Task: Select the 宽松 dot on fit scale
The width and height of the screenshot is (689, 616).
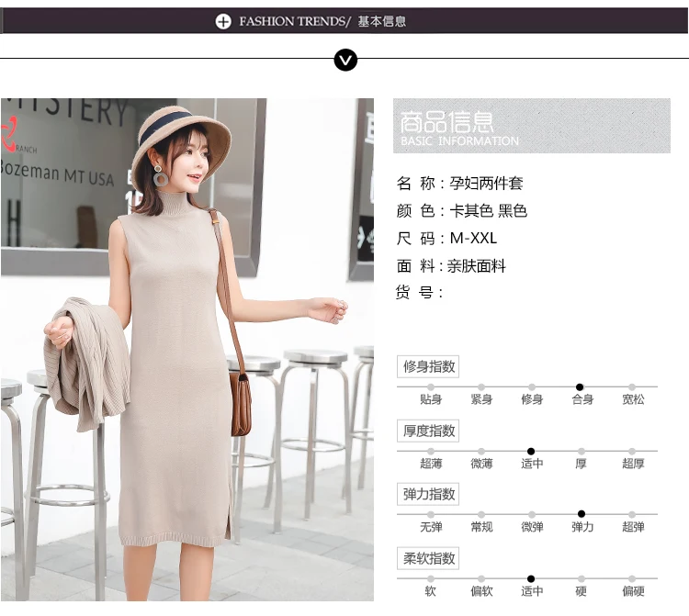Action: coord(632,386)
